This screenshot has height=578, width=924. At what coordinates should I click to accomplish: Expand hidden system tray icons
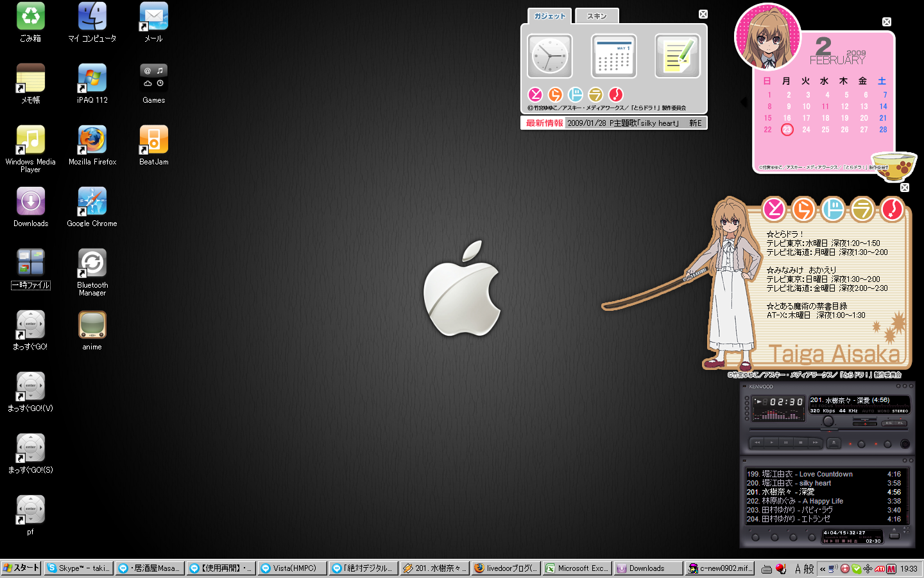[823, 569]
